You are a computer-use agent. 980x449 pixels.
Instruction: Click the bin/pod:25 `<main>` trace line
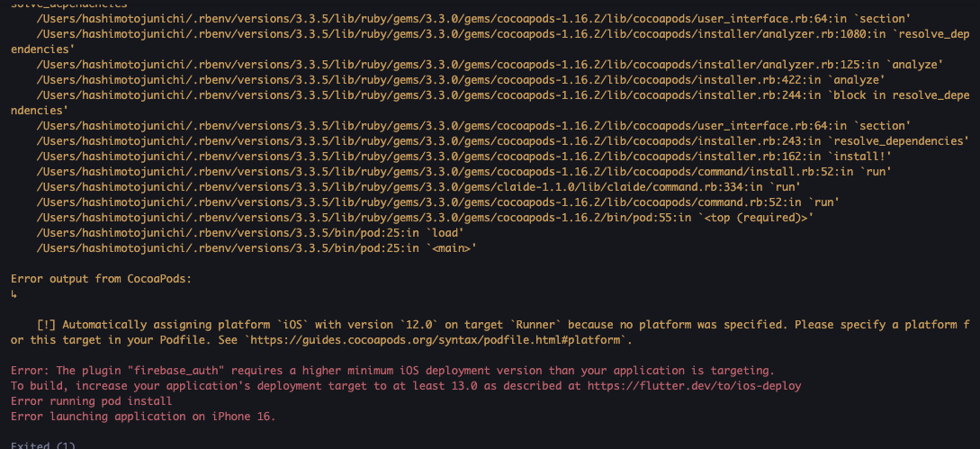[256, 247]
